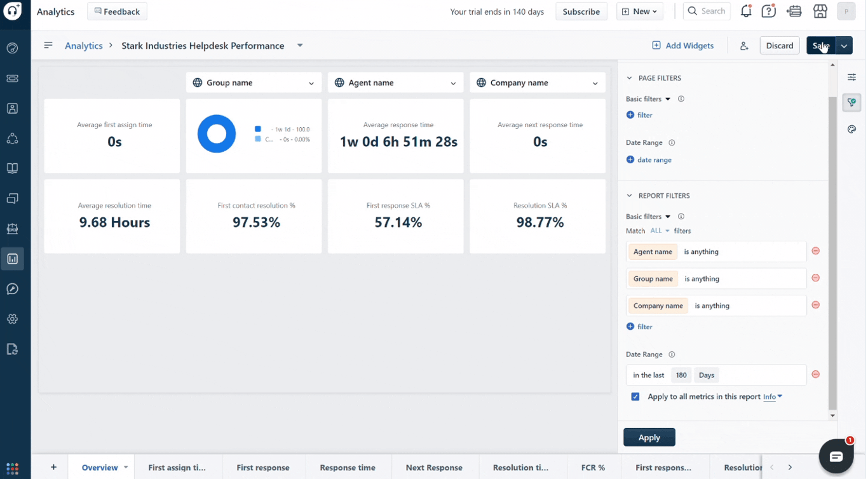This screenshot has height=479, width=868.
Task: Open the Group name dropdown
Action: pyautogui.click(x=254, y=83)
